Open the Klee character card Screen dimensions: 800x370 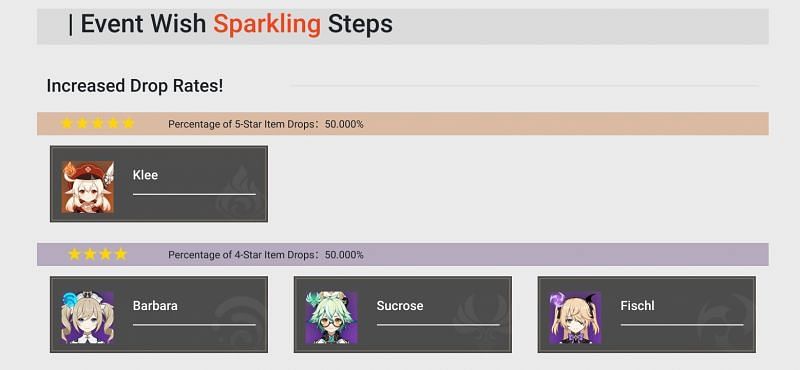pos(159,184)
